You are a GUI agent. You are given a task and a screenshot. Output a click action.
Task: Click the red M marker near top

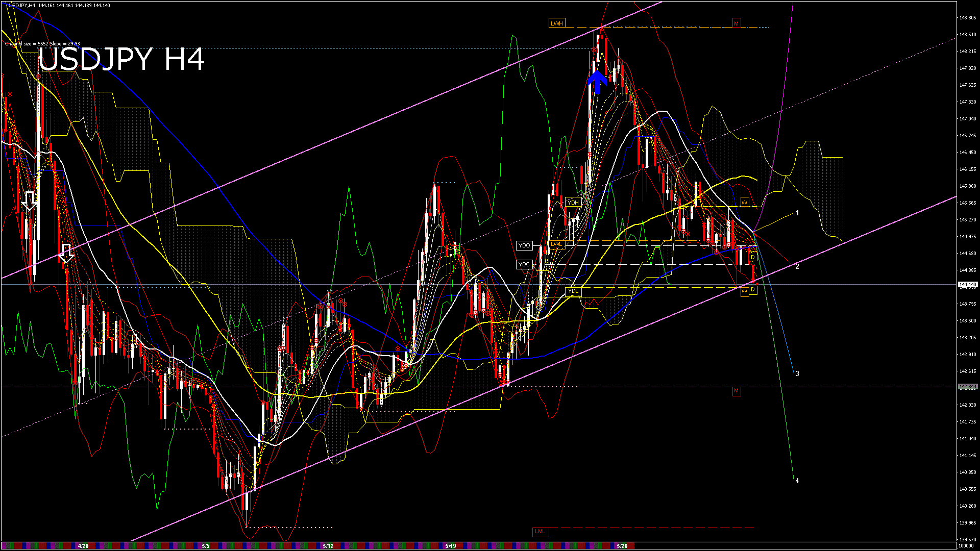[736, 23]
